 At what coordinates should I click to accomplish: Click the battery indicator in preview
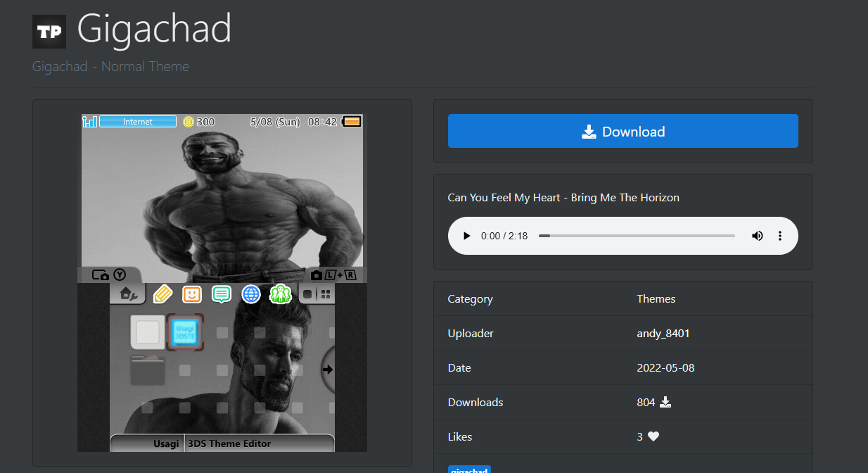[x=352, y=122]
